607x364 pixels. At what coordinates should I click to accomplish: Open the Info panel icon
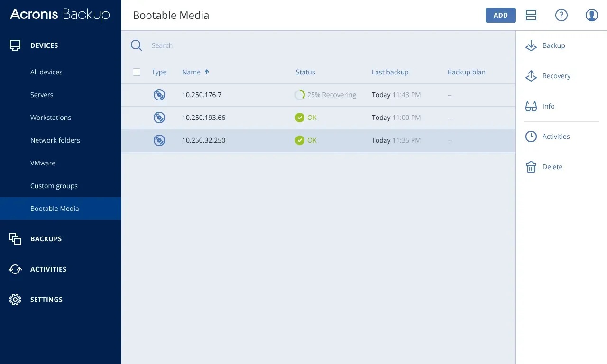(x=531, y=106)
